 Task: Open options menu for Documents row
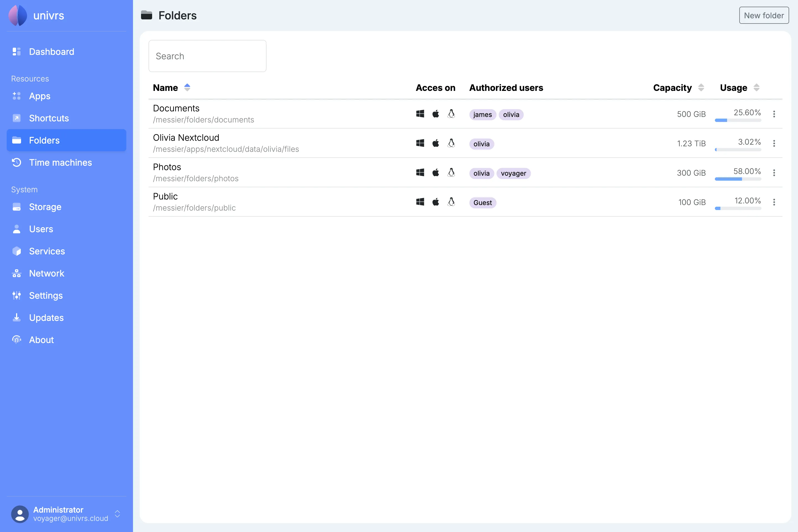(774, 114)
